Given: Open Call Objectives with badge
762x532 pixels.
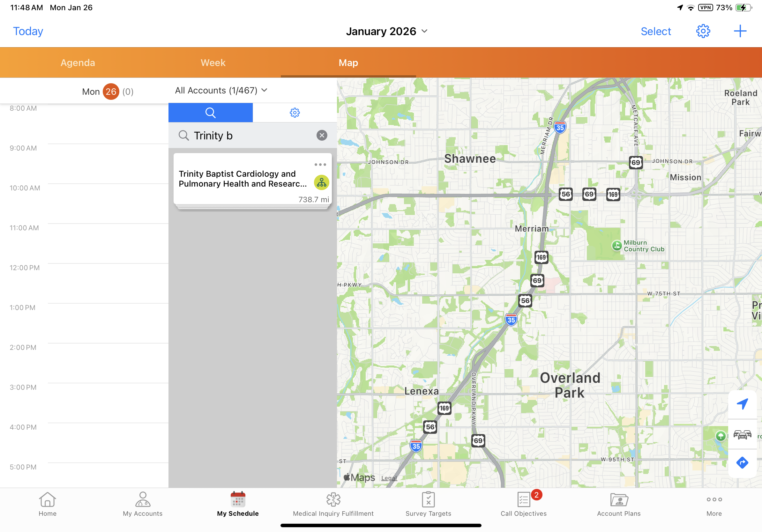Looking at the screenshot, I should coord(523,504).
